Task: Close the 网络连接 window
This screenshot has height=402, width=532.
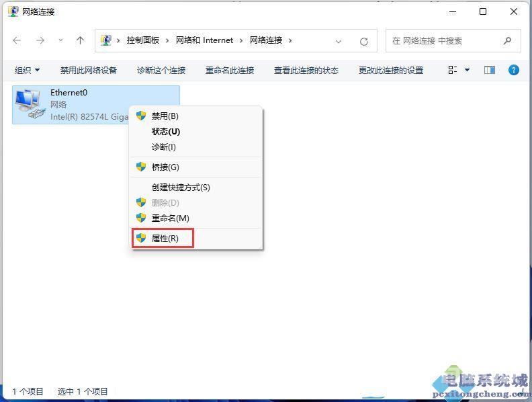Action: point(514,11)
